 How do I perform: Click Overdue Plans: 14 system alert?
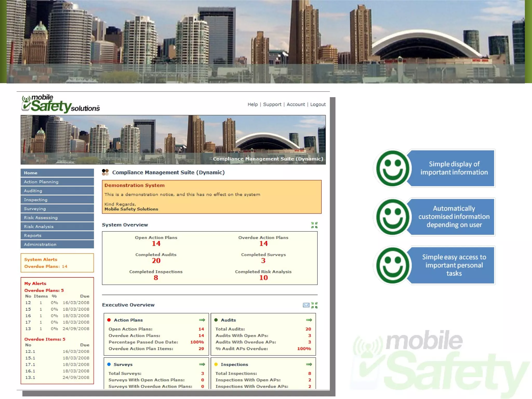click(x=46, y=267)
